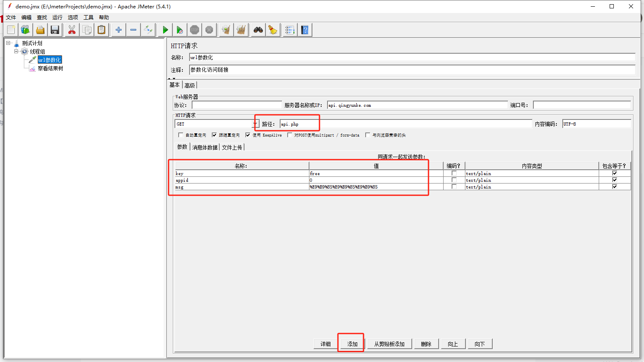Image resolution: width=644 pixels, height=362 pixels.
Task: Click the Reset search broom icon
Action: [x=273, y=30]
